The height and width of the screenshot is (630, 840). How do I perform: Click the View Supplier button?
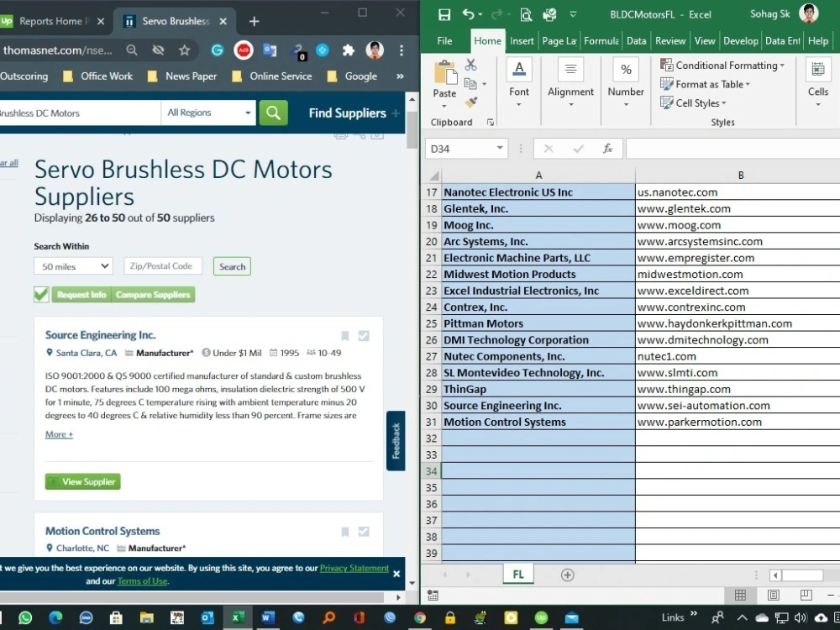coord(83,481)
